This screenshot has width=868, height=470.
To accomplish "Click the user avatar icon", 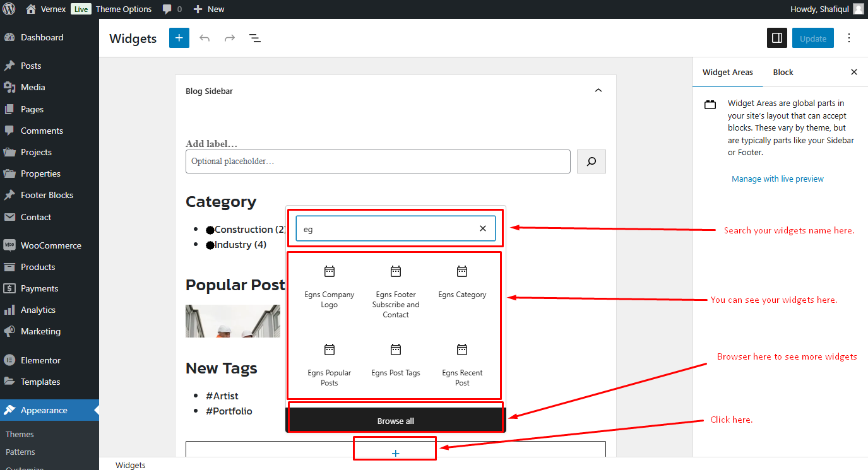I will [859, 9].
